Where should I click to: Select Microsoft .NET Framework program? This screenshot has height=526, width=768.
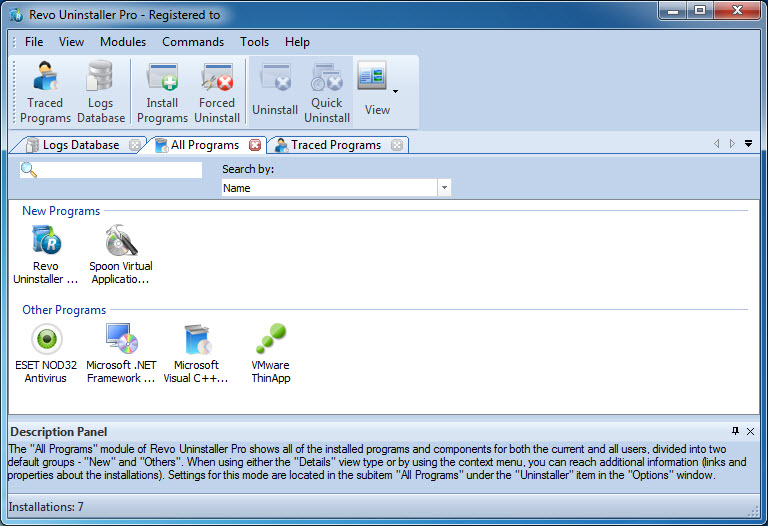[x=121, y=353]
